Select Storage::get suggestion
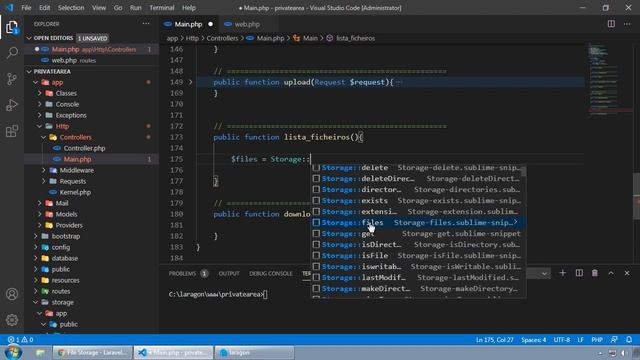This screenshot has height=360, width=640. pyautogui.click(x=416, y=234)
